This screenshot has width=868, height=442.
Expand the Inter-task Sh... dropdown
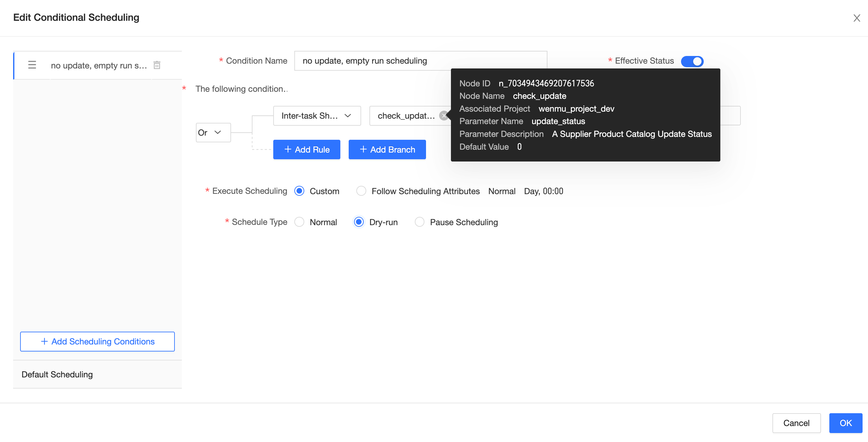pos(317,116)
